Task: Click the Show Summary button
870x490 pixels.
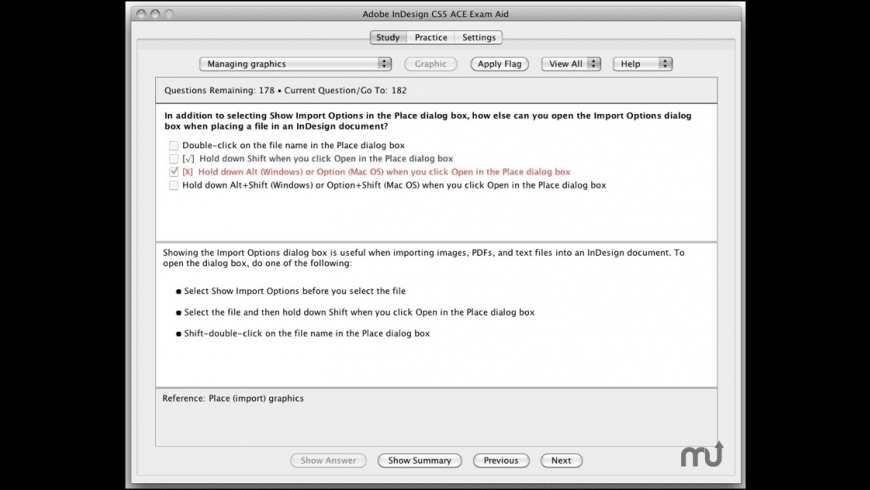Action: point(419,461)
